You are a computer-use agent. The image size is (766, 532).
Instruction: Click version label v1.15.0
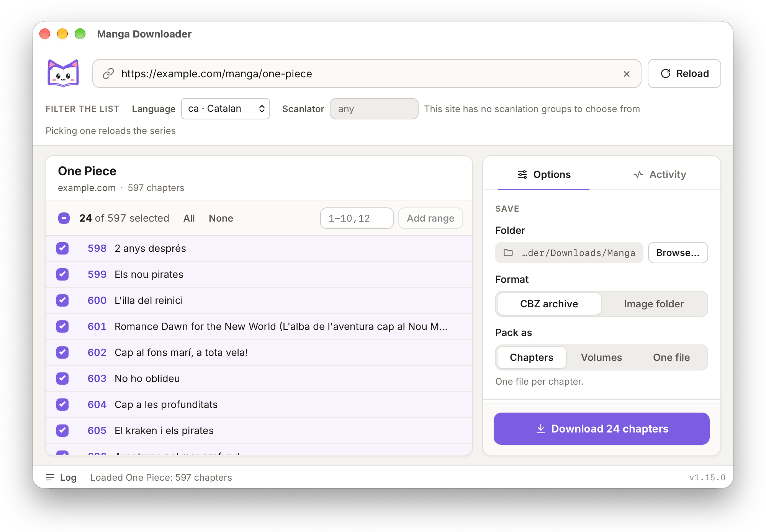point(707,477)
